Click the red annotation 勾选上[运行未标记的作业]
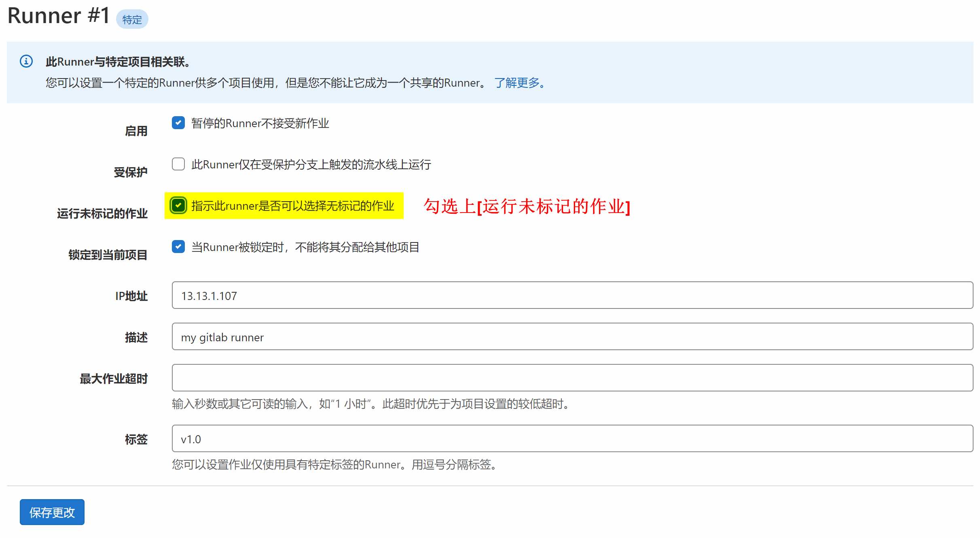This screenshot has width=980, height=538. (527, 206)
